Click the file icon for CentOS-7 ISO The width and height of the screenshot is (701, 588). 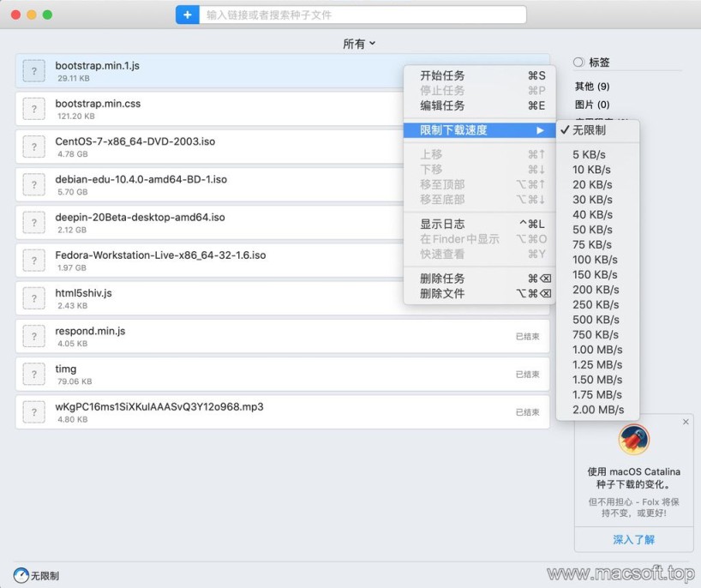[x=33, y=147]
